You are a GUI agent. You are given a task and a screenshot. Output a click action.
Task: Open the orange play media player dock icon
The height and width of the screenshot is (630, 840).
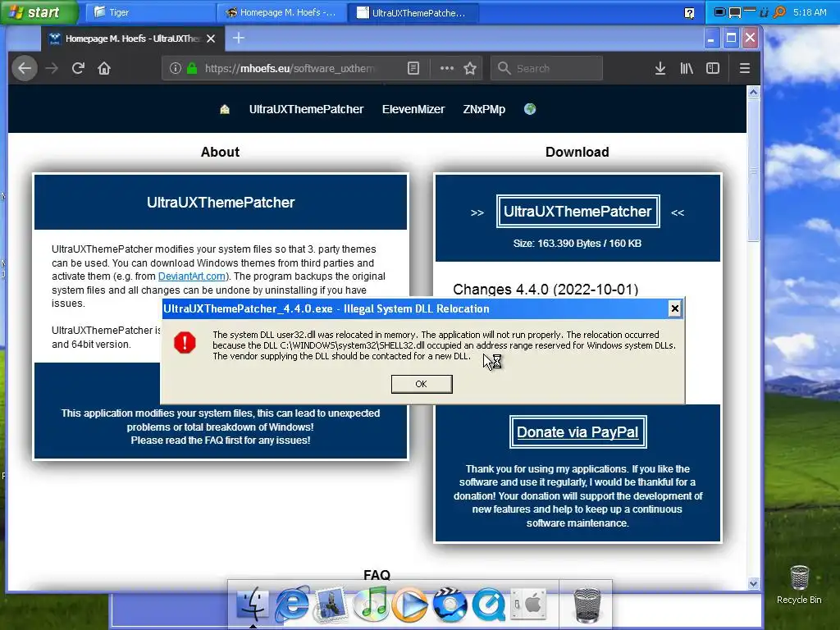[410, 605]
